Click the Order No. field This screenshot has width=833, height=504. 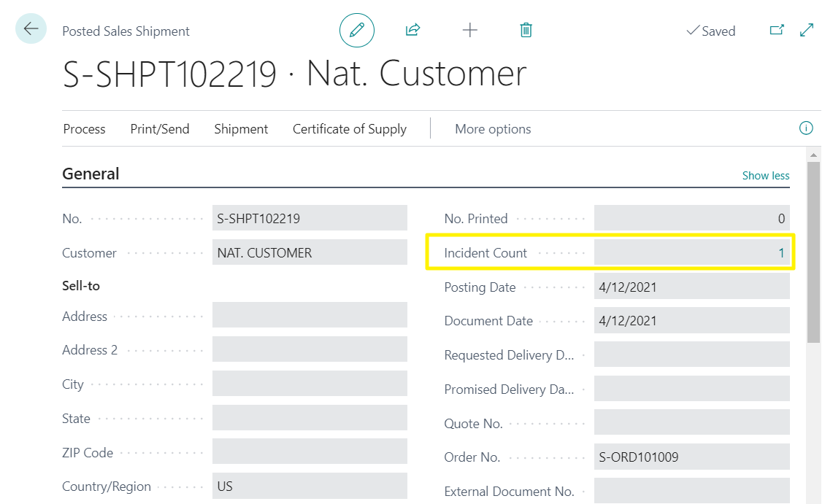point(691,457)
